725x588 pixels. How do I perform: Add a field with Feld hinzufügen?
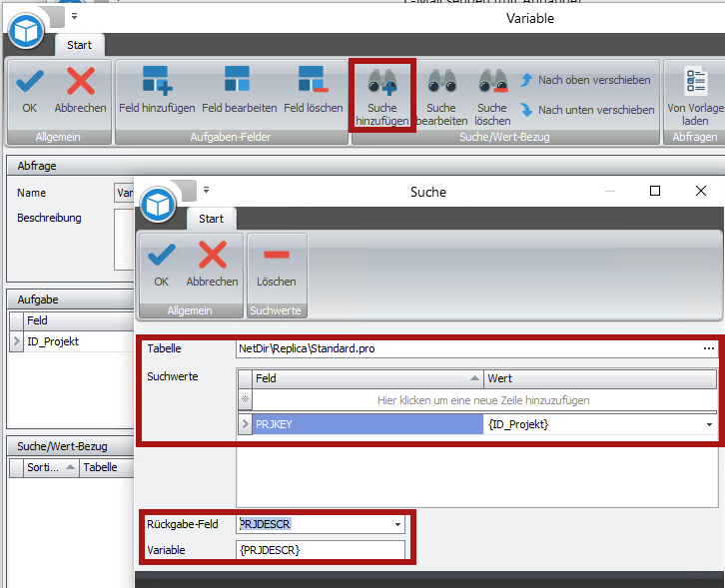[x=157, y=91]
